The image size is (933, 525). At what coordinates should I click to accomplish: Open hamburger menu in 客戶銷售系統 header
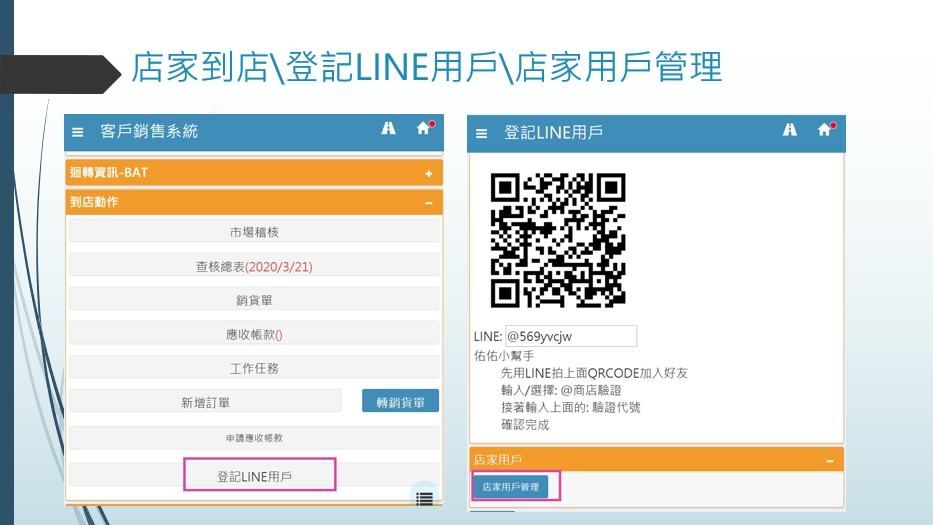point(78,132)
